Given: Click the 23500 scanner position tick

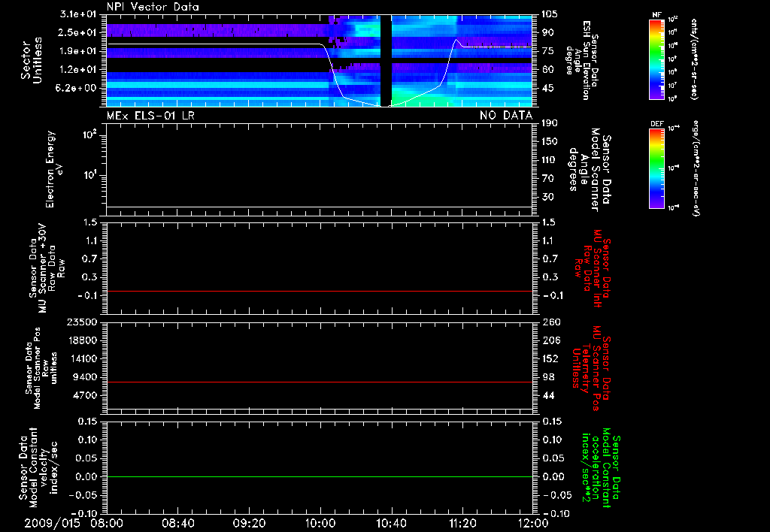Looking at the screenshot, I should coord(83,322).
